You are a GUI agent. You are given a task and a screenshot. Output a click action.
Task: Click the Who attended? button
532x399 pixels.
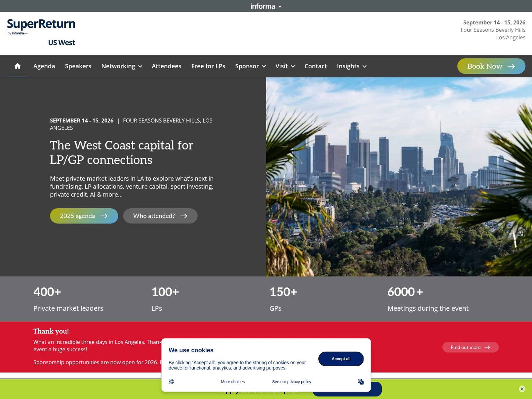tap(160, 216)
